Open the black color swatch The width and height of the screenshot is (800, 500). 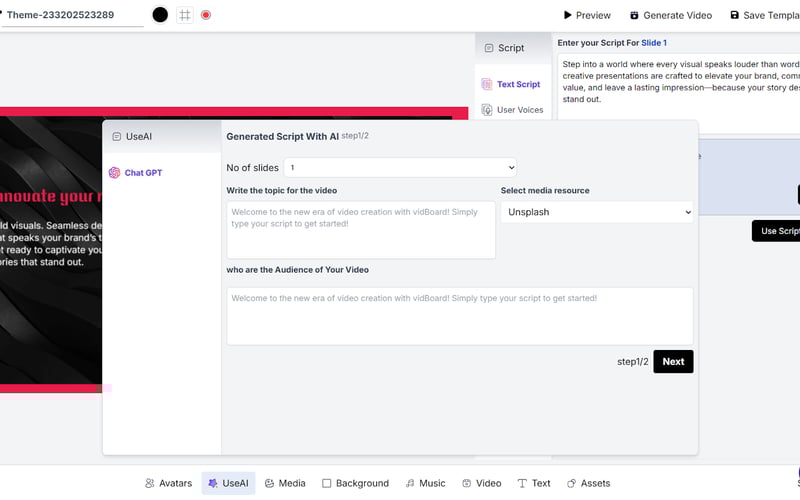click(160, 15)
